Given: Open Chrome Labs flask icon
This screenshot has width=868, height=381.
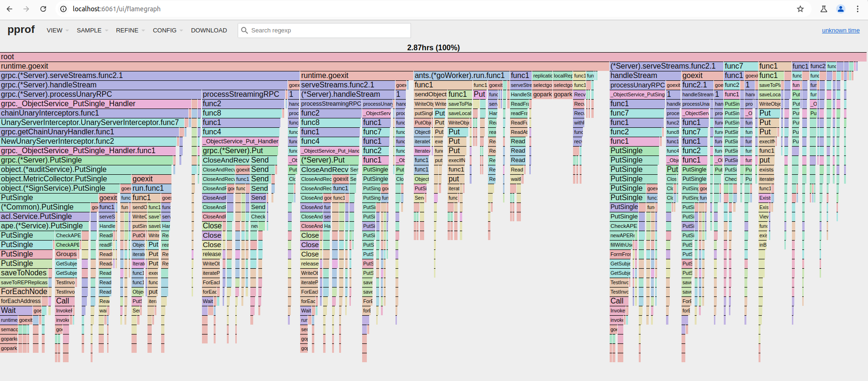Looking at the screenshot, I should [x=824, y=9].
